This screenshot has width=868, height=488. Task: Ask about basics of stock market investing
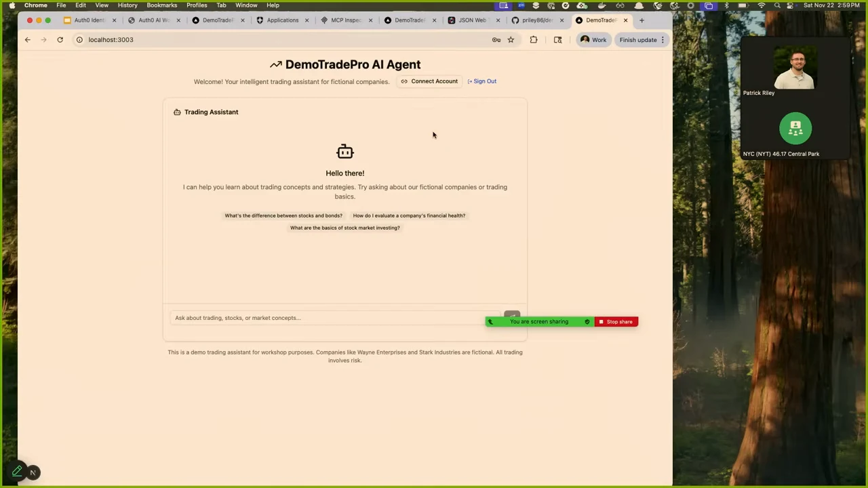pos(345,228)
